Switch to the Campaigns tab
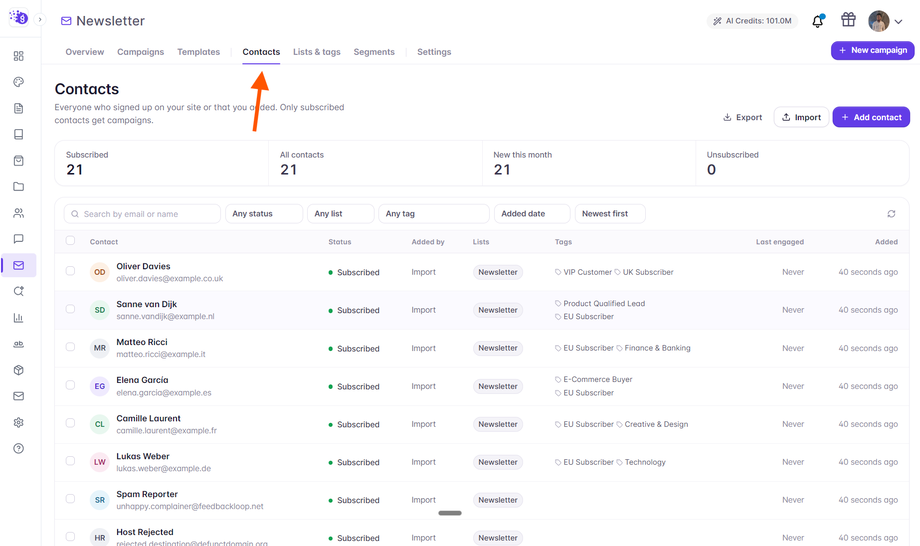Screen dimensions: 920x546 click(141, 52)
